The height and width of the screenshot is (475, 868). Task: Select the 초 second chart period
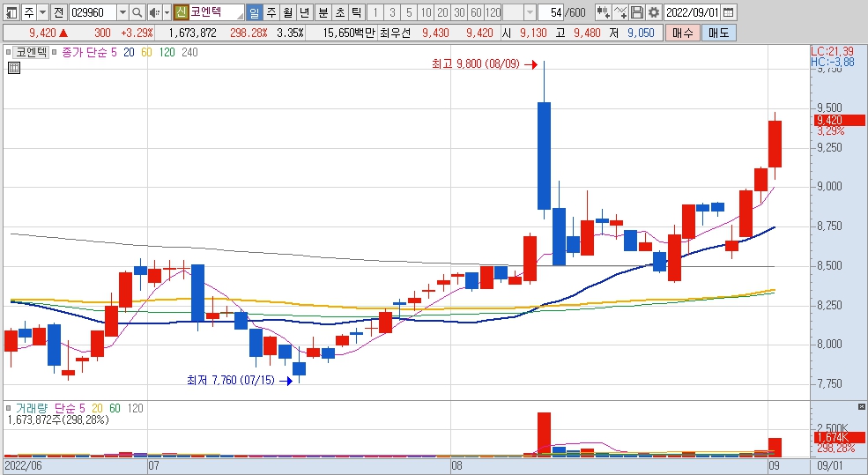tap(340, 12)
